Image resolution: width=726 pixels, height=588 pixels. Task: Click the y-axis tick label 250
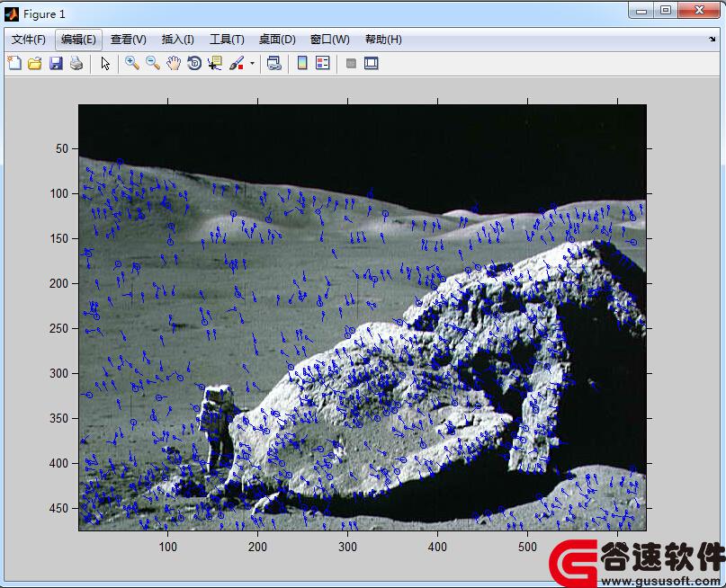(x=58, y=328)
